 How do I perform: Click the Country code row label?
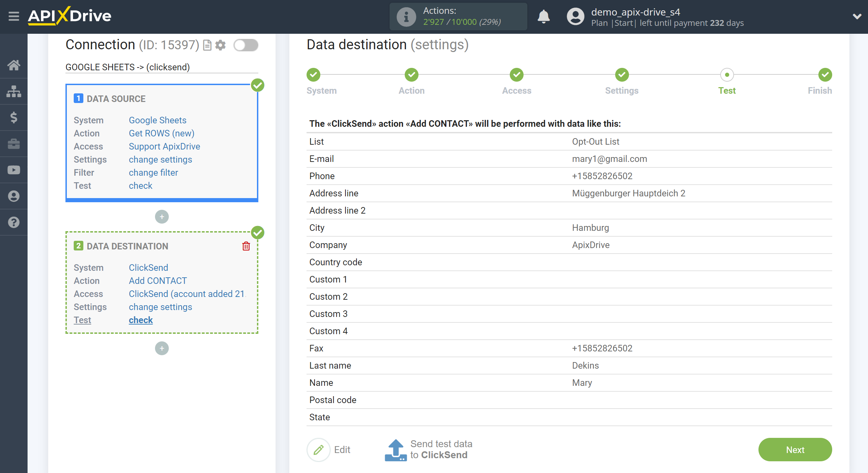(335, 262)
